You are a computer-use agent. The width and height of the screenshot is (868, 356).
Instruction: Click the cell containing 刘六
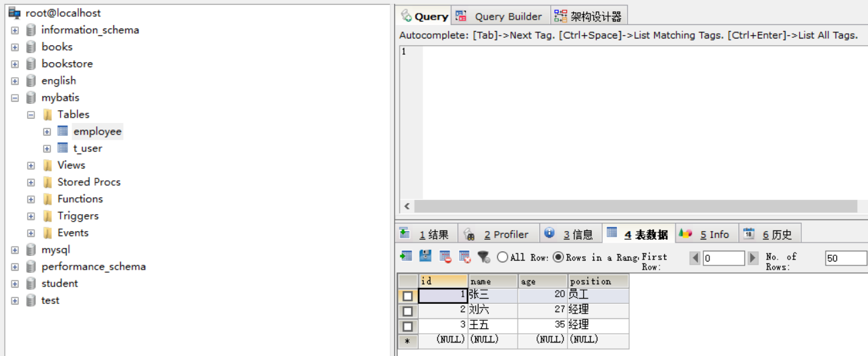(x=493, y=311)
